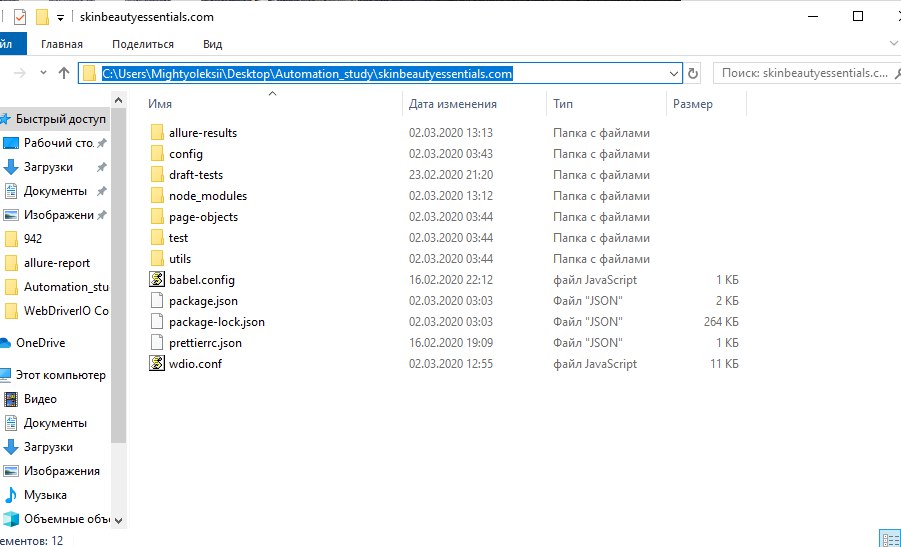Click the 264 КБ size value
The height and width of the screenshot is (547, 901).
[721, 322]
